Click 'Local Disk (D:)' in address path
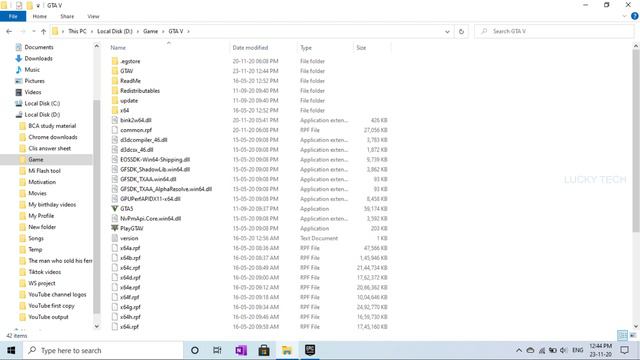Image resolution: width=640 pixels, height=360 pixels. (x=115, y=31)
